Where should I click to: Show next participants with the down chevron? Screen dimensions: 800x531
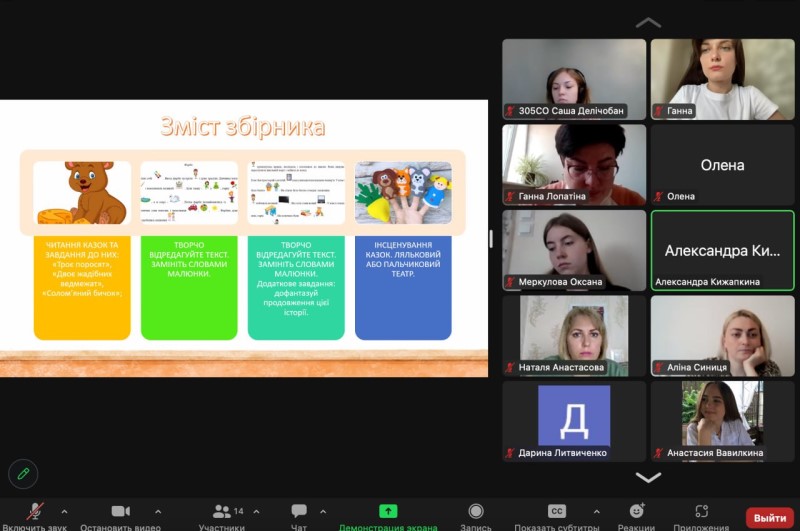coord(648,477)
